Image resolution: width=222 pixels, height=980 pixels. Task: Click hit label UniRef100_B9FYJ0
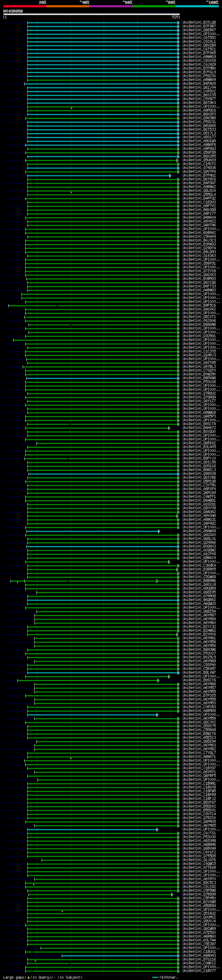tap(199, 459)
